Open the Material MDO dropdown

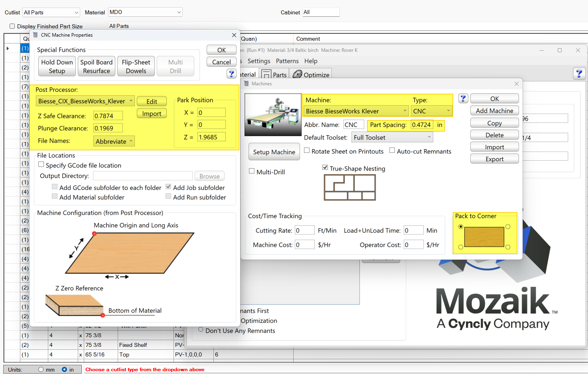pyautogui.click(x=145, y=12)
